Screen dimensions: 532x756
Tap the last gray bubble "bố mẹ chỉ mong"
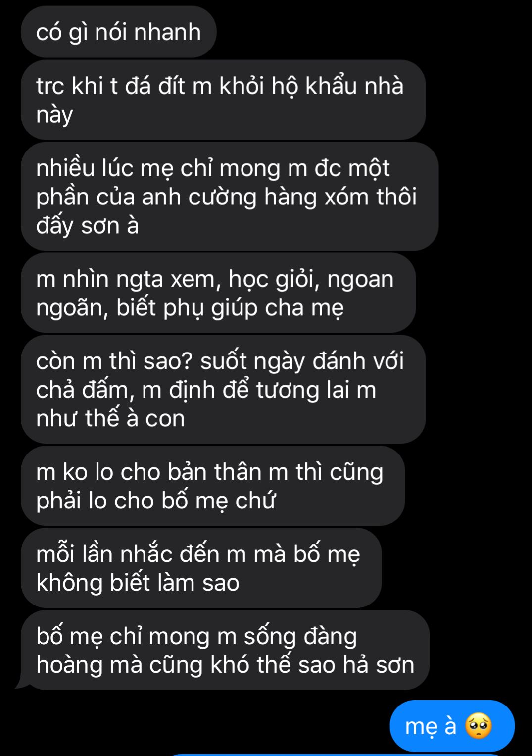pyautogui.click(x=225, y=650)
